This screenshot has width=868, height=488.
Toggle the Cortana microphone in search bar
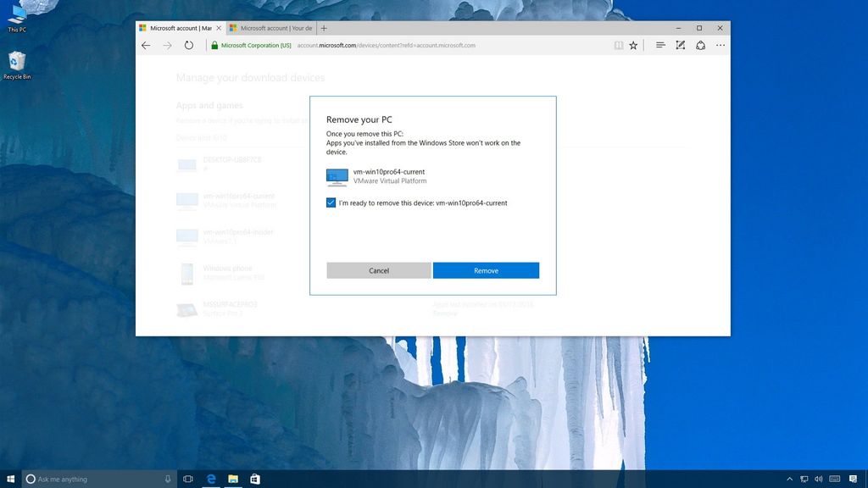point(167,479)
